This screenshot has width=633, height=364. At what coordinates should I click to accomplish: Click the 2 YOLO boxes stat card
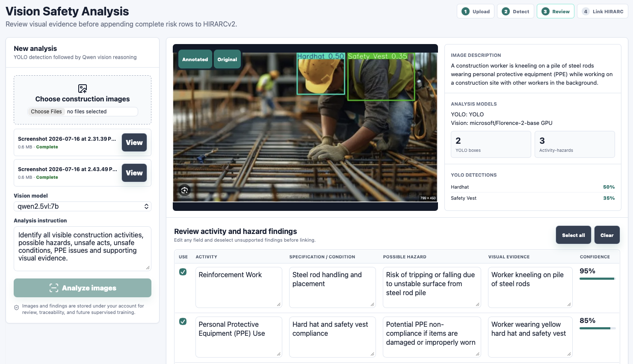coord(491,144)
